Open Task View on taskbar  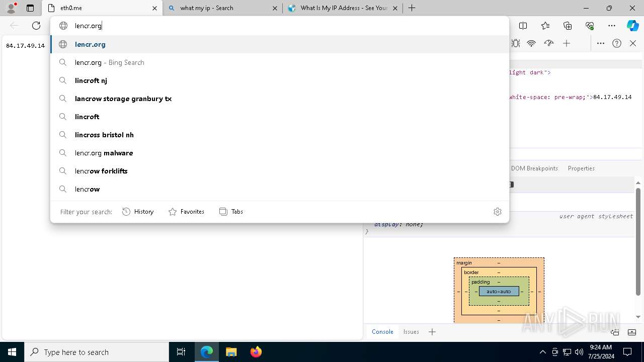pos(181,352)
